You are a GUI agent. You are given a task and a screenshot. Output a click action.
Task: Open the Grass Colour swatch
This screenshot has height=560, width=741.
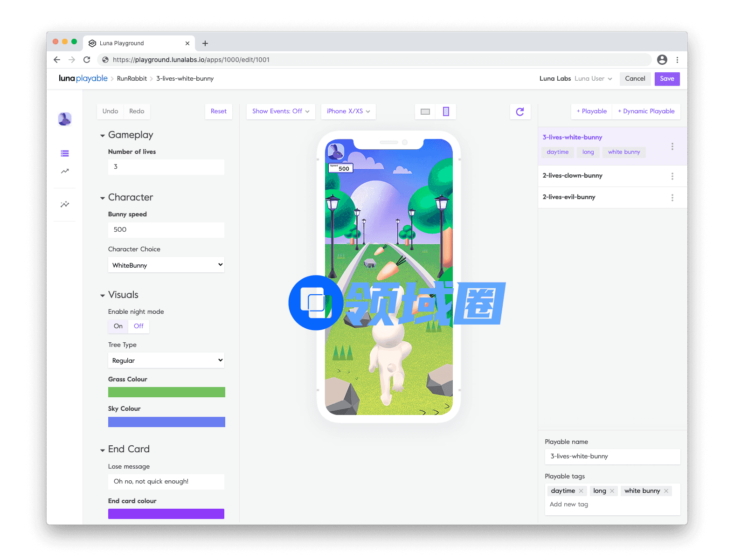tap(166, 392)
